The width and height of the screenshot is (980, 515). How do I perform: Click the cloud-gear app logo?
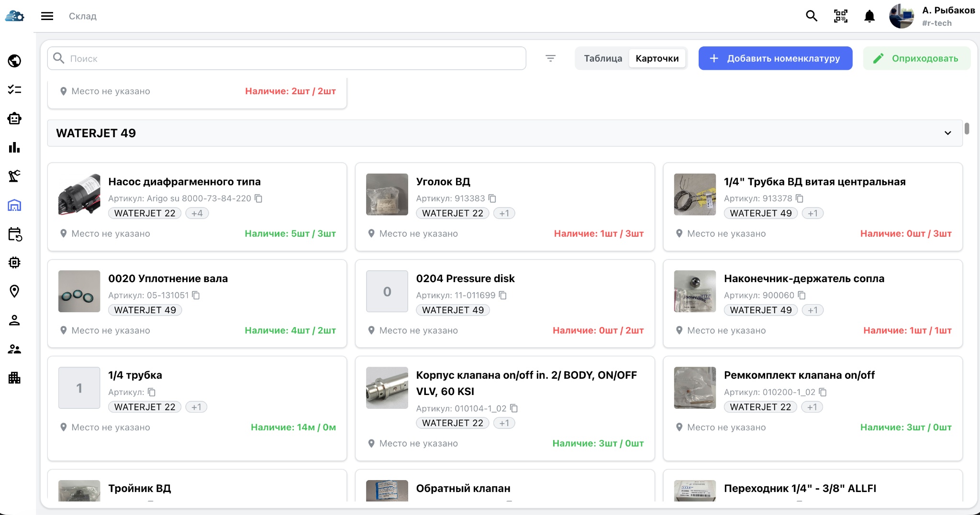coord(14,16)
